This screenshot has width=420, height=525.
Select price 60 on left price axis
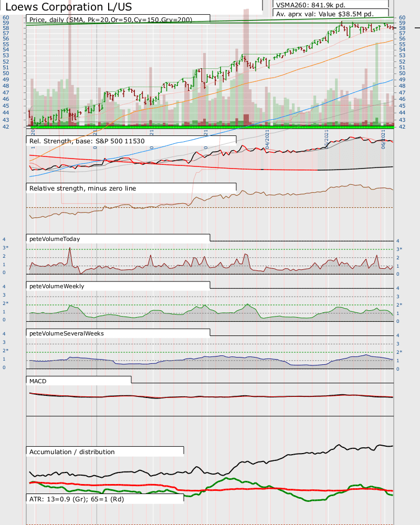(6, 17)
